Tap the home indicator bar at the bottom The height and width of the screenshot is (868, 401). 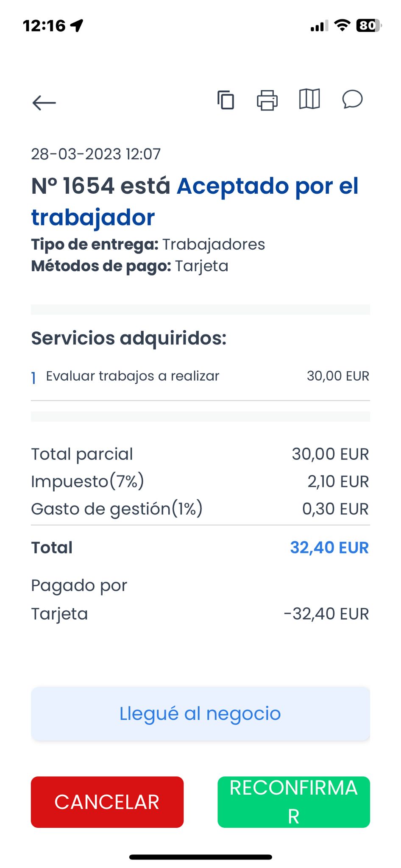[200, 857]
